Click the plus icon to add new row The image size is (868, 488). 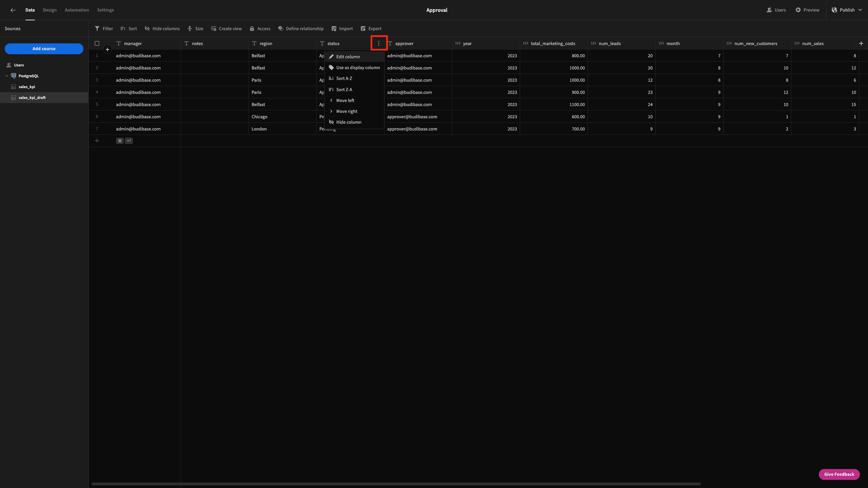click(x=97, y=141)
